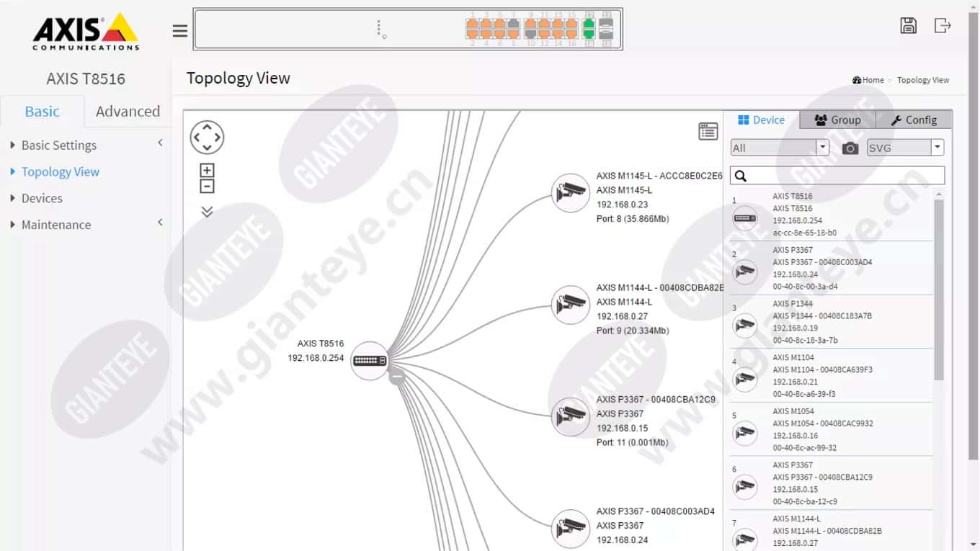Click the list entry AXIS M1104 - 00408CA639F3
Screen dimensions: 980x551
click(822, 369)
